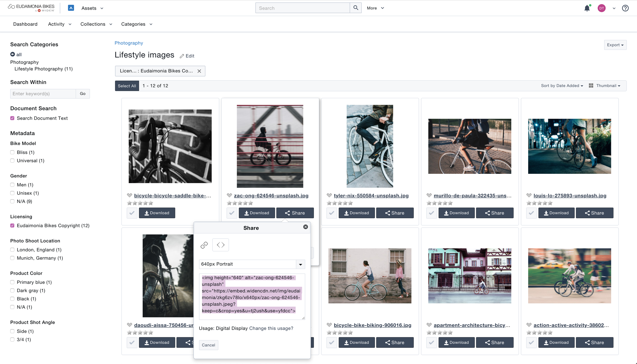The height and width of the screenshot is (364, 637).
Task: Check the Men gender filter
Action: (12, 185)
